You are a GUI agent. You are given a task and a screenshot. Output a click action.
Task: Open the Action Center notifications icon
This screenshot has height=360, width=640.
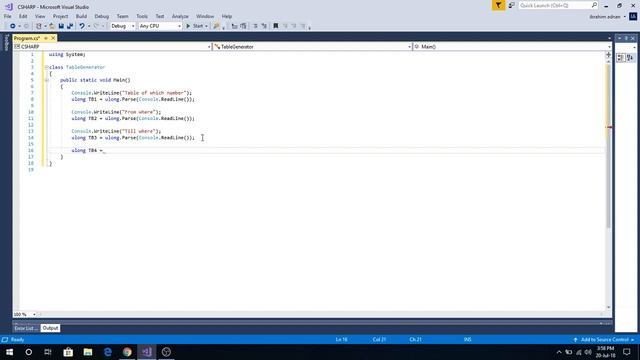[x=627, y=352]
